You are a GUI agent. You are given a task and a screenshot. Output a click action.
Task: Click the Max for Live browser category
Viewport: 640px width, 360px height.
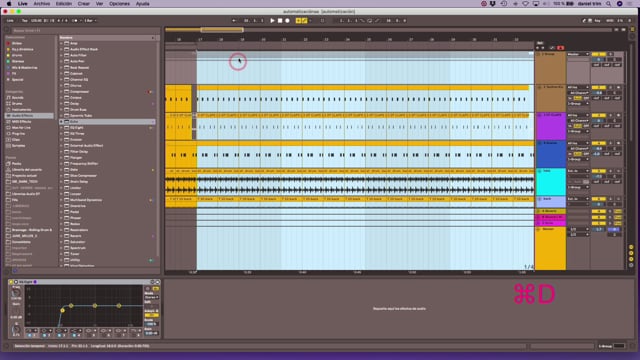(21, 128)
